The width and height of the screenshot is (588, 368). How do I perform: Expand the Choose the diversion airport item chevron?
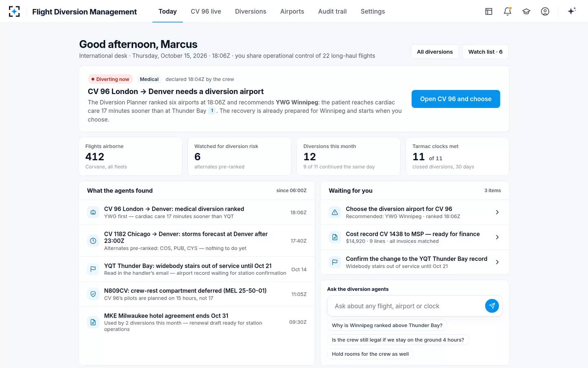tap(497, 212)
